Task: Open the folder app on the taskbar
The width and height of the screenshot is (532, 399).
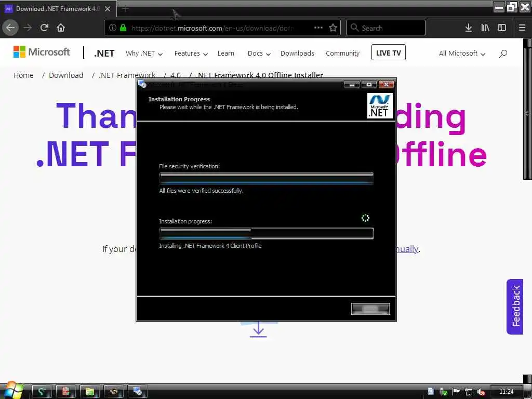Action: click(89, 392)
